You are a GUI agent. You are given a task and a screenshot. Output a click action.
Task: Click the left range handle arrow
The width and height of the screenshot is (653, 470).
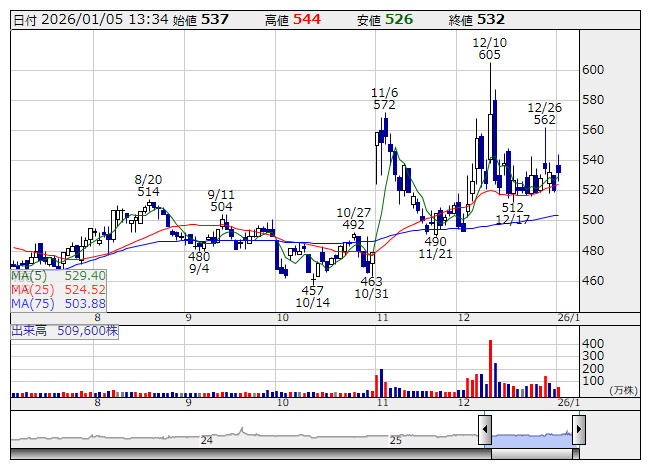click(x=485, y=429)
